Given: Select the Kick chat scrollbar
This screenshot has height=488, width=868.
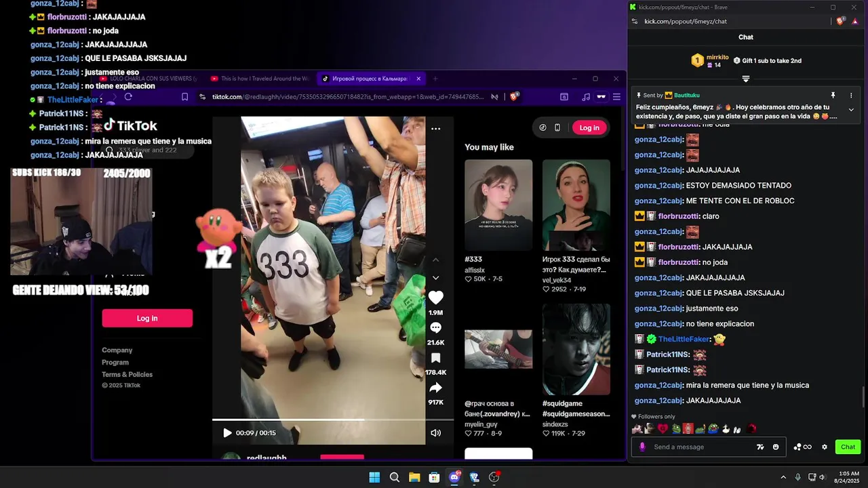Looking at the screenshot, I should pos(863,396).
